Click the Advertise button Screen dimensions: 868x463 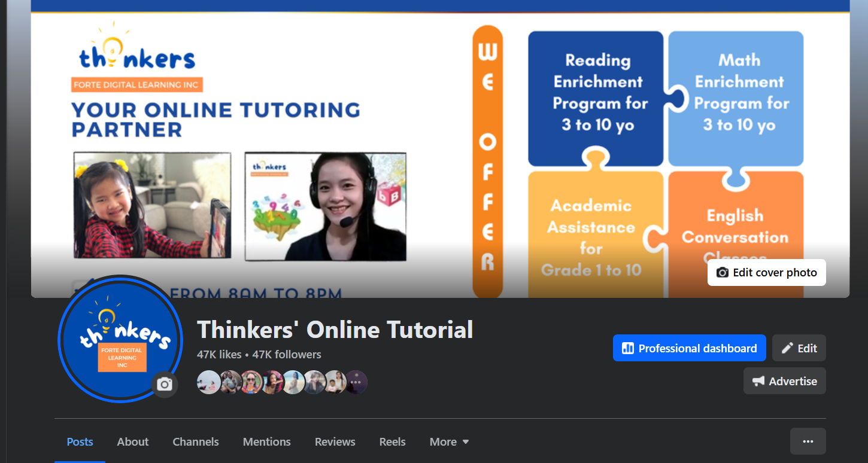click(x=784, y=381)
